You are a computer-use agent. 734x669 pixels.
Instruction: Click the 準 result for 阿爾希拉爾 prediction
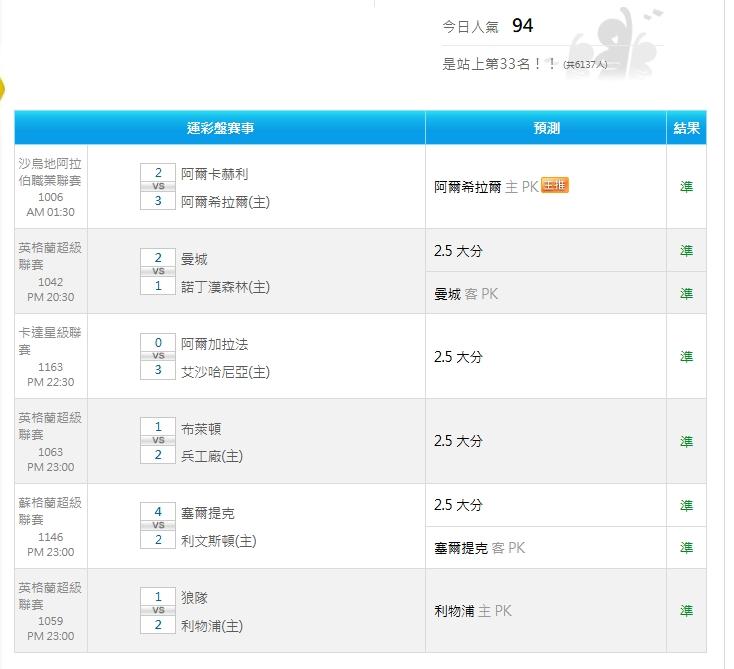[686, 186]
